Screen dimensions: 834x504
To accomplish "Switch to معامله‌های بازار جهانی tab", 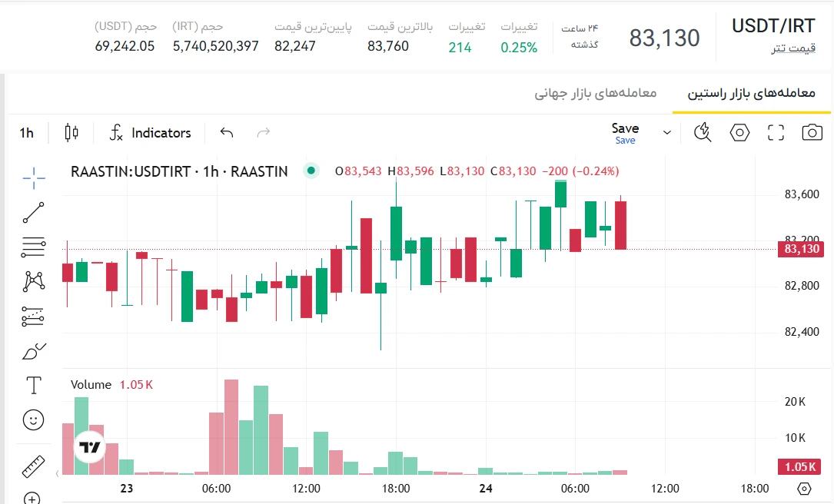I will click(595, 94).
